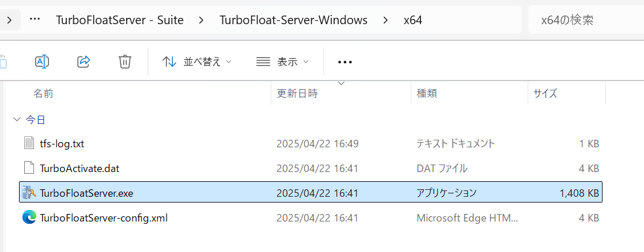The height and width of the screenshot is (252, 644).
Task: Click the 1 KB size cell
Action: coord(589,144)
